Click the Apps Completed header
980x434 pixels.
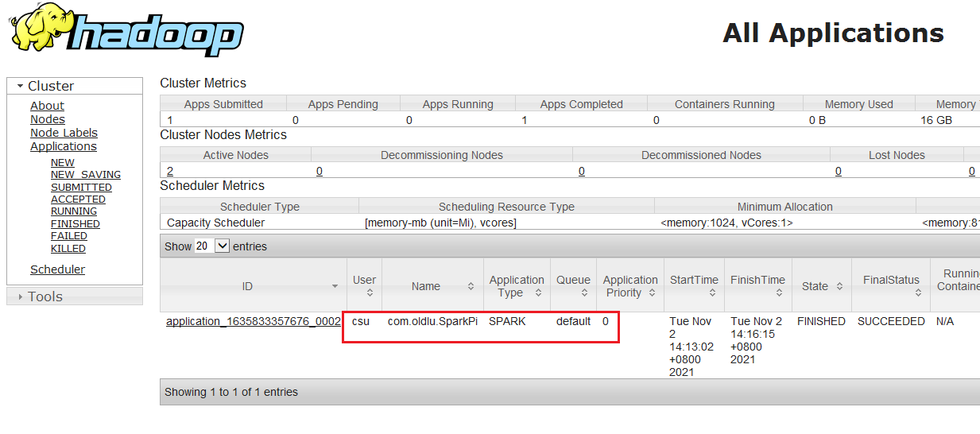581,104
